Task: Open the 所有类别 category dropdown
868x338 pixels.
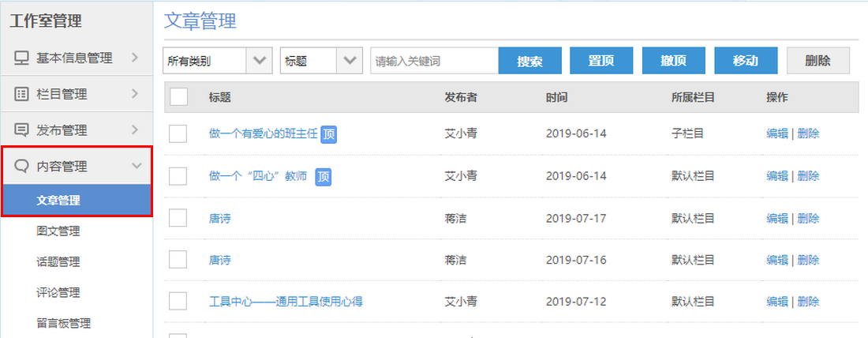Action: [259, 61]
